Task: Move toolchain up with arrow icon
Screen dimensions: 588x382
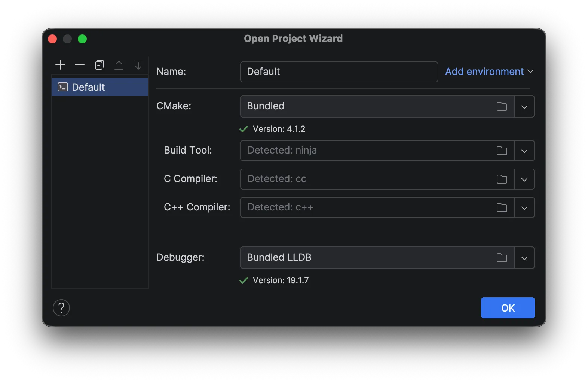Action: coord(119,65)
